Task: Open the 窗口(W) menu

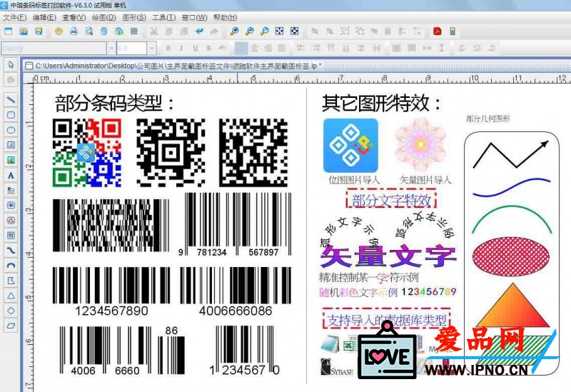Action: [x=194, y=17]
